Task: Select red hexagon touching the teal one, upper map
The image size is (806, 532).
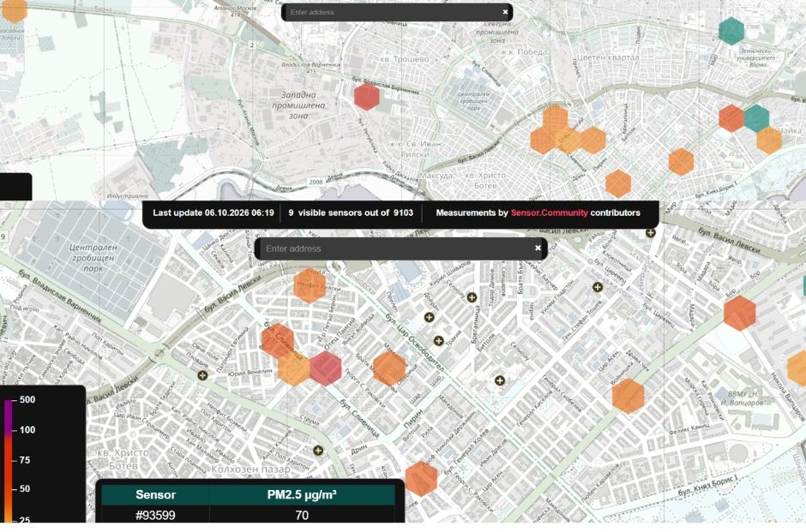Action: (731, 118)
